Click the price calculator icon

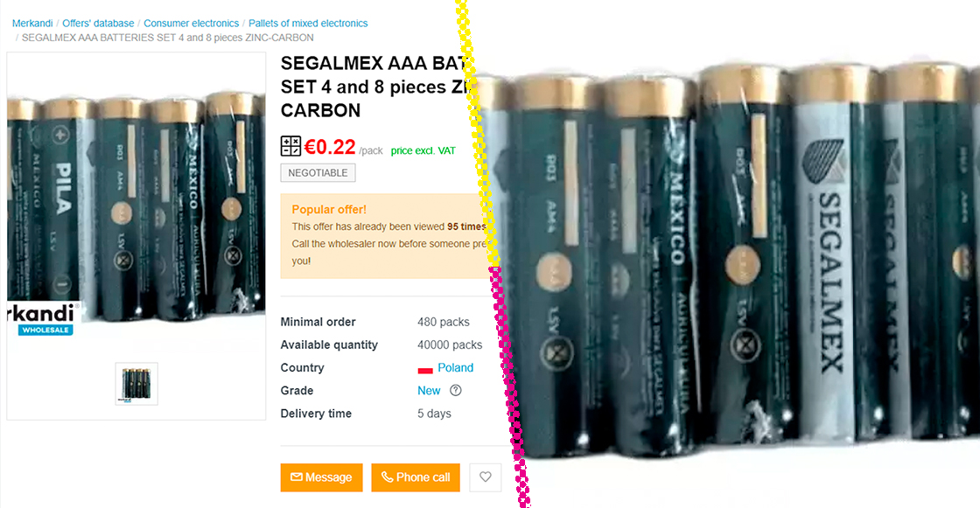(290, 146)
